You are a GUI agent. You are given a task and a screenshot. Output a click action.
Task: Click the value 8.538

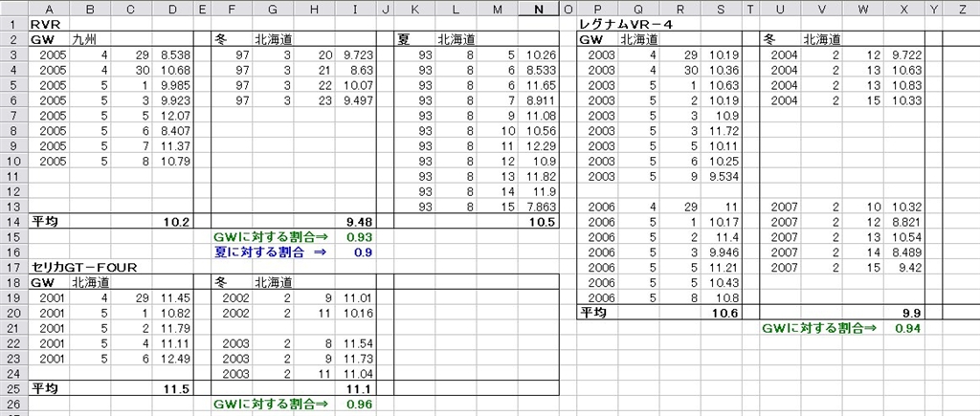176,55
